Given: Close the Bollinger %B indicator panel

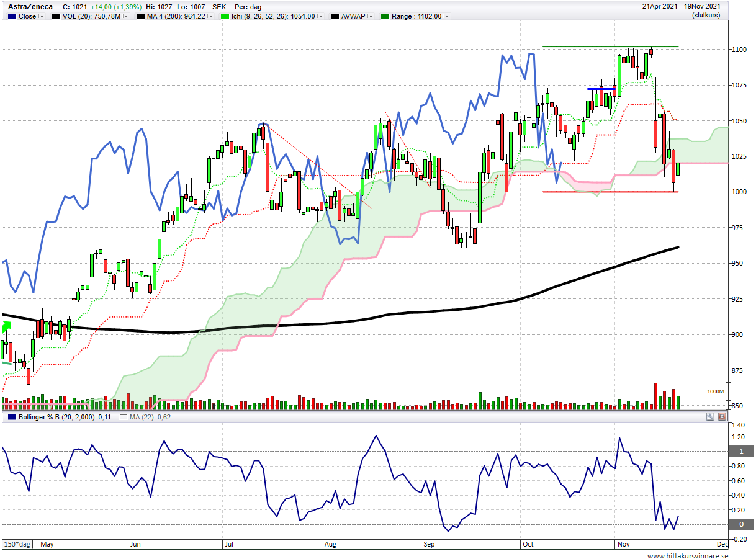Looking at the screenshot, I should [x=722, y=417].
